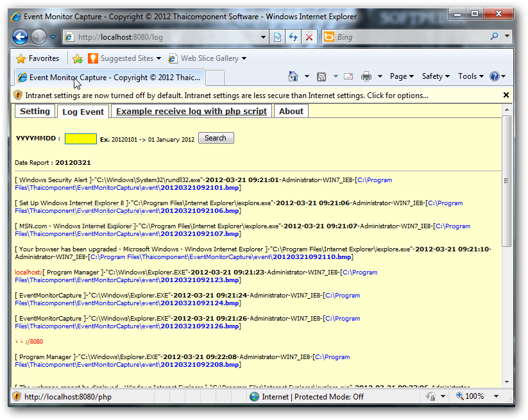This screenshot has width=528, height=420.
Task: Click the scrollbar down arrow
Action: coord(506,382)
